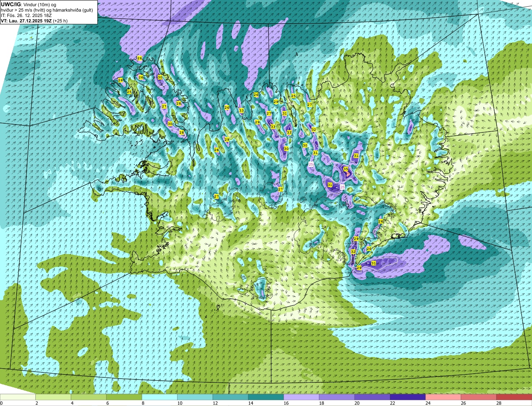This screenshot has height=406, width=532.
Task: Click the legend scale number 16
Action: 286,403
